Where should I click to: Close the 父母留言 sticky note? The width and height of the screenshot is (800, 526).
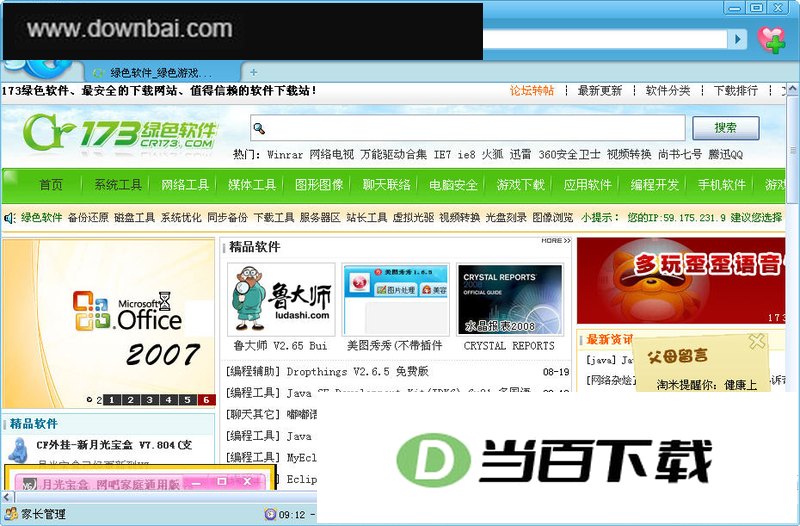(757, 341)
